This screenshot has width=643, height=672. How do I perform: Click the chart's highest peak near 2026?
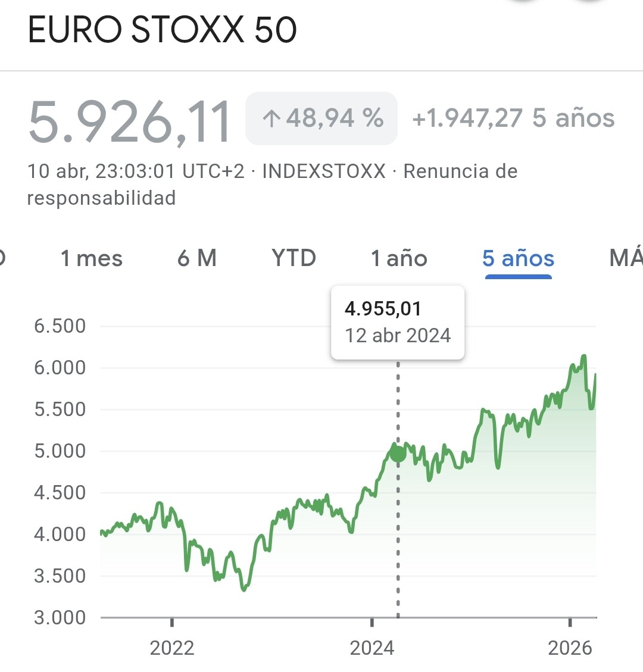[584, 356]
